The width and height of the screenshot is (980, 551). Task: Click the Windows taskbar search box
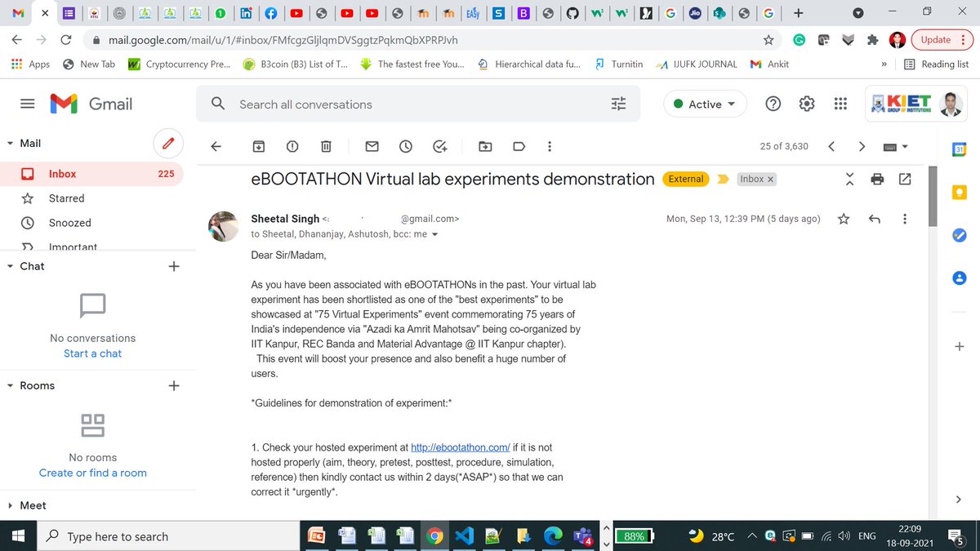(x=169, y=536)
